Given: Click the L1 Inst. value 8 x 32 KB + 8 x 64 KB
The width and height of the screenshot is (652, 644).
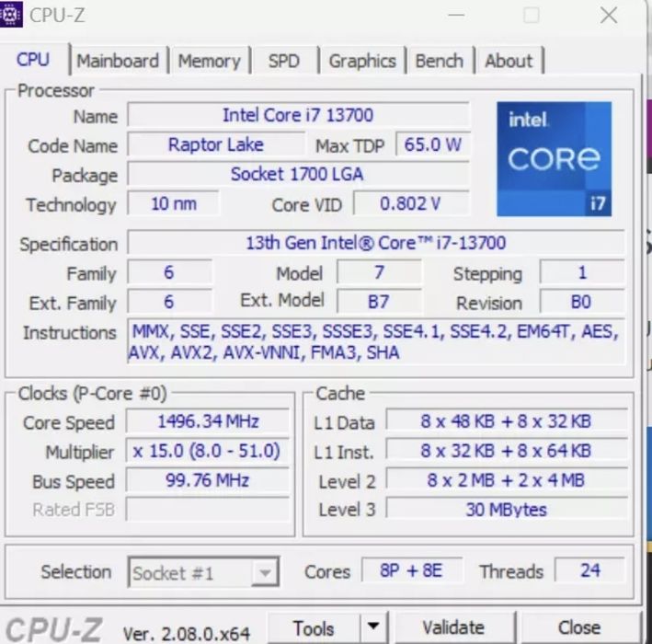Looking at the screenshot, I should coord(507,451).
